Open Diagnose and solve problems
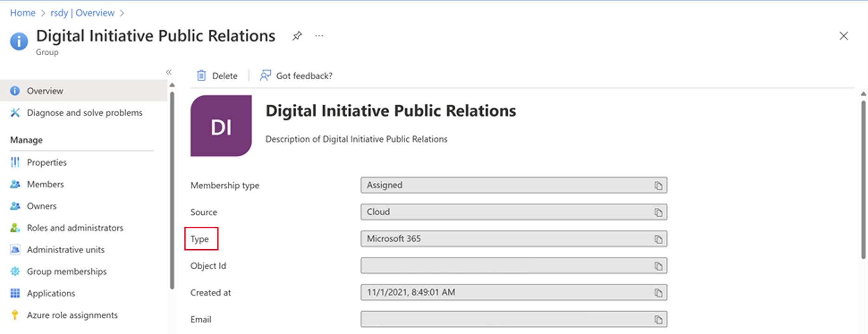Viewport: 868px width, 334px height. [x=84, y=113]
